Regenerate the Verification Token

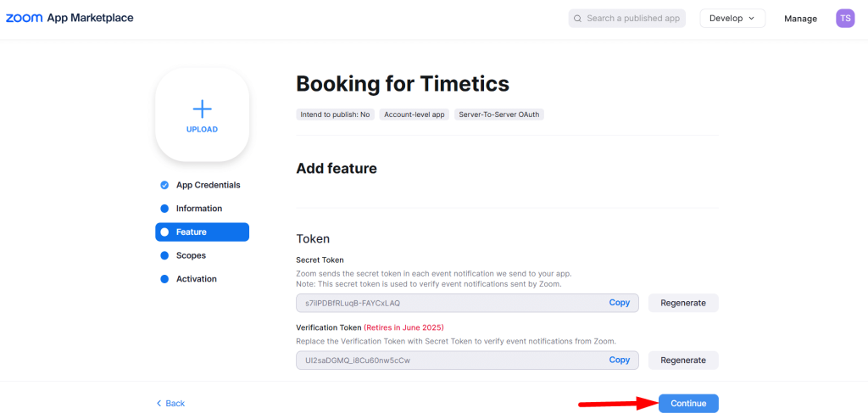(x=683, y=360)
